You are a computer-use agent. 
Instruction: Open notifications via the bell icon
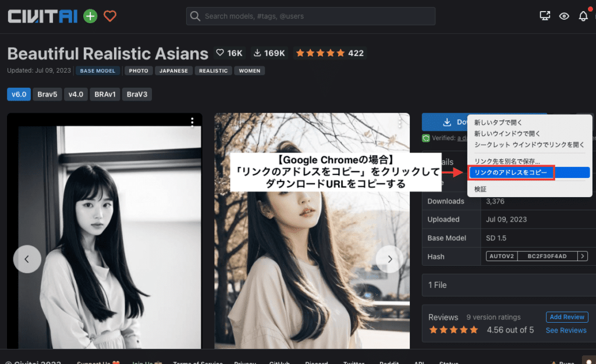tap(584, 16)
